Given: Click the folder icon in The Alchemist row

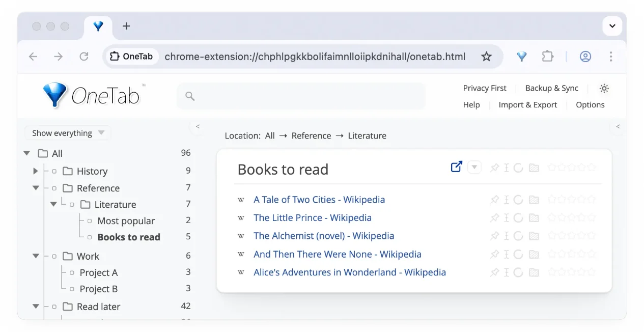Looking at the screenshot, I should [534, 236].
